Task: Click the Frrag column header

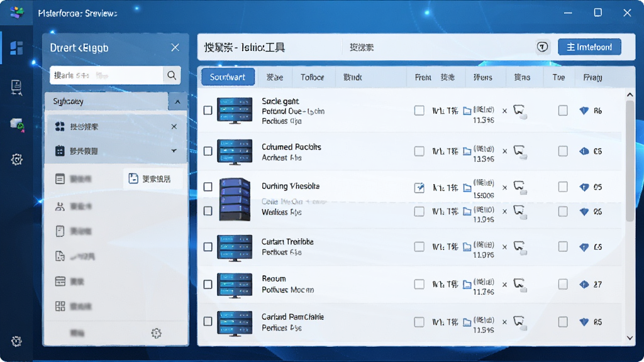Action: click(x=592, y=77)
